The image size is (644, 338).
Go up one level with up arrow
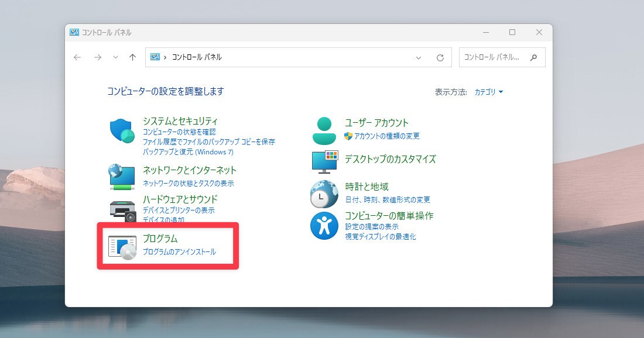coord(132,57)
